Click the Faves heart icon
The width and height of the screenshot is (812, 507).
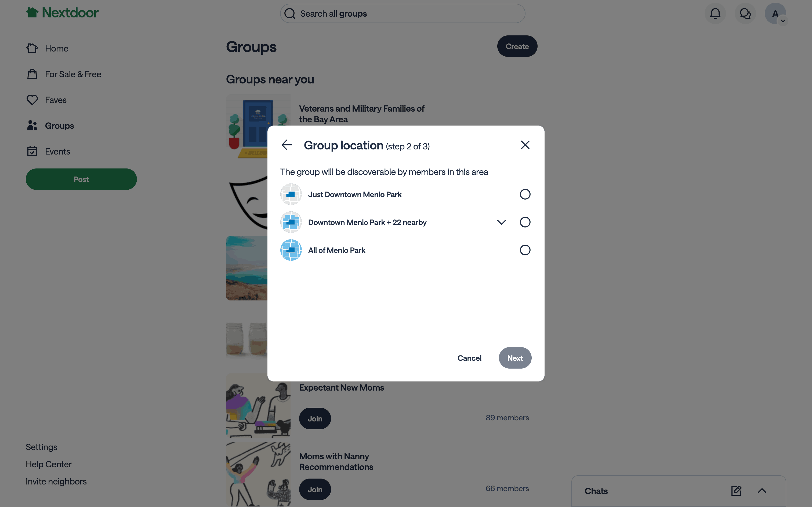click(32, 100)
